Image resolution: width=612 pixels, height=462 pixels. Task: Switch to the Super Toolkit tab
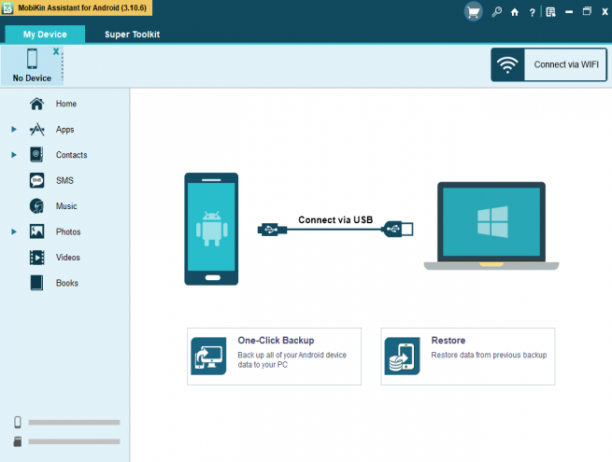click(132, 34)
